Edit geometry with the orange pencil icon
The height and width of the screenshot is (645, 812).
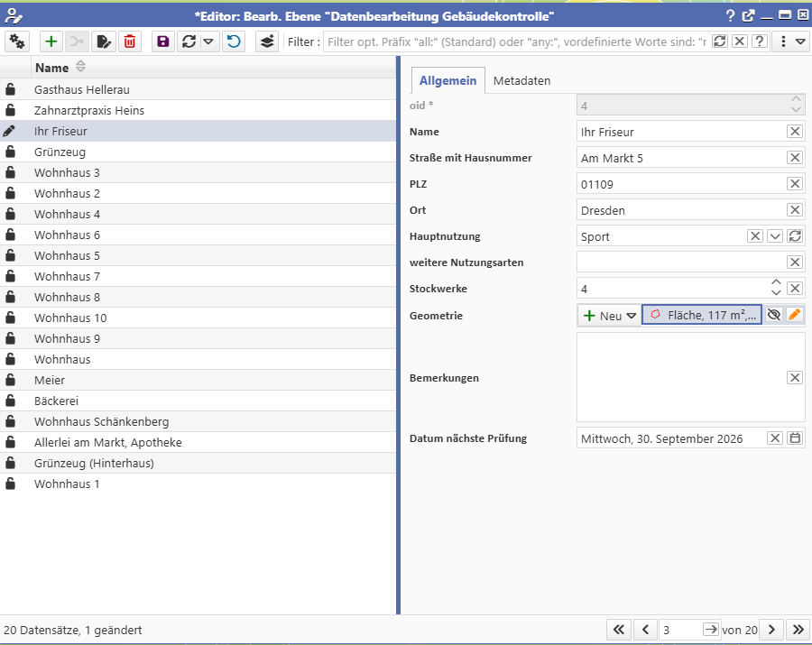point(794,315)
